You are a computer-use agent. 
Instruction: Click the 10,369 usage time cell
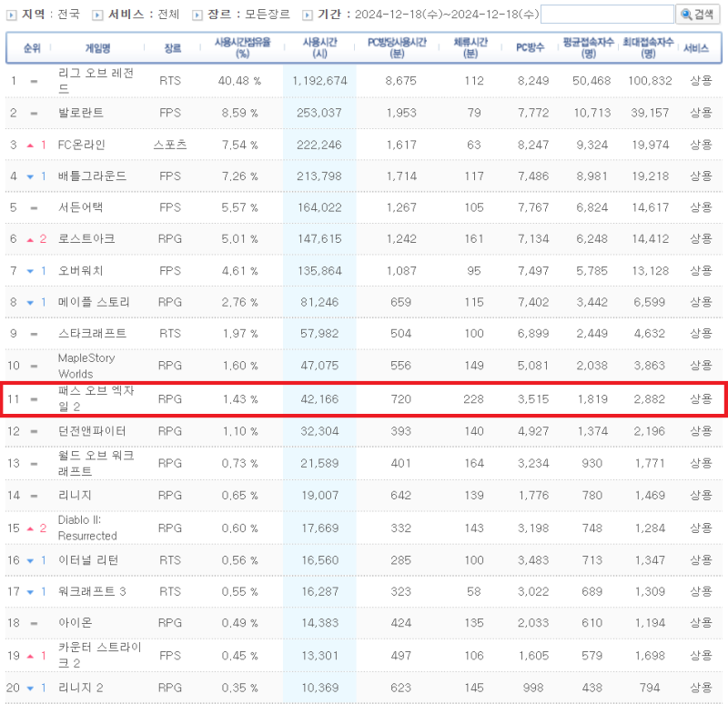320,688
